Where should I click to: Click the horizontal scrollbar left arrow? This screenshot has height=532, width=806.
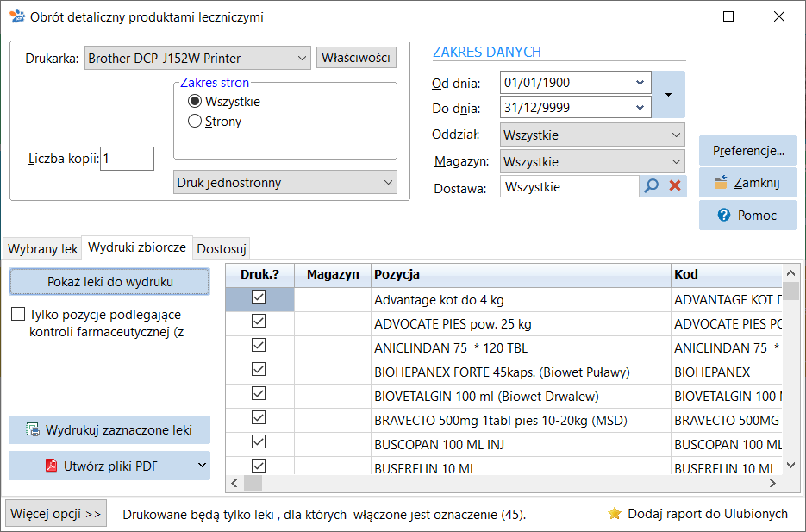[234, 483]
